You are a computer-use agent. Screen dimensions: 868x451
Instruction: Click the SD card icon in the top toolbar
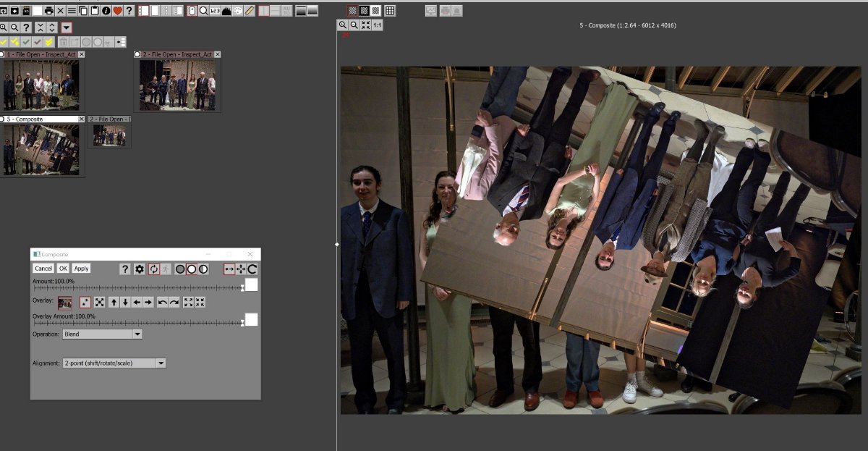(25, 11)
